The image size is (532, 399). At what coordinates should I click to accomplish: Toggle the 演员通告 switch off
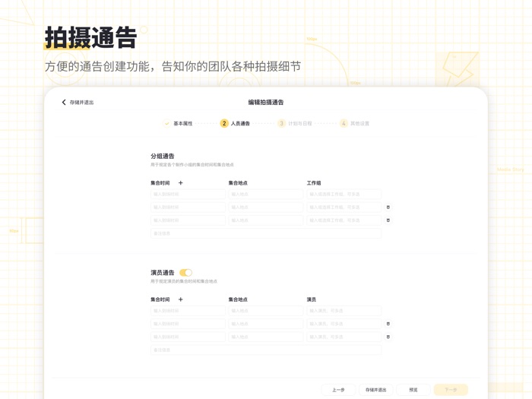186,273
